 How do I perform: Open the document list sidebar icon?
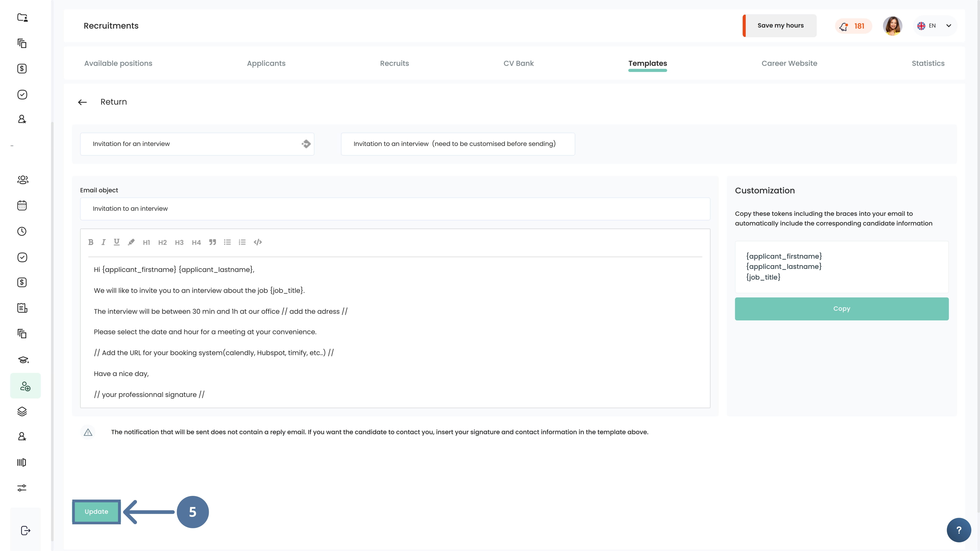tap(22, 308)
